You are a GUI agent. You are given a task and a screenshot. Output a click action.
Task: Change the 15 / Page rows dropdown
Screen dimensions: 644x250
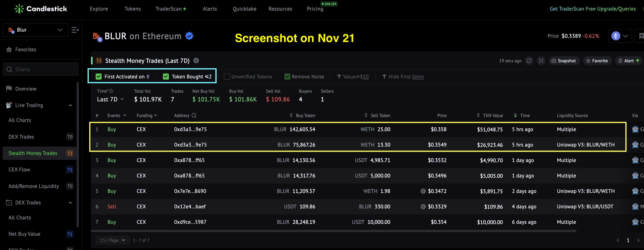(x=113, y=240)
